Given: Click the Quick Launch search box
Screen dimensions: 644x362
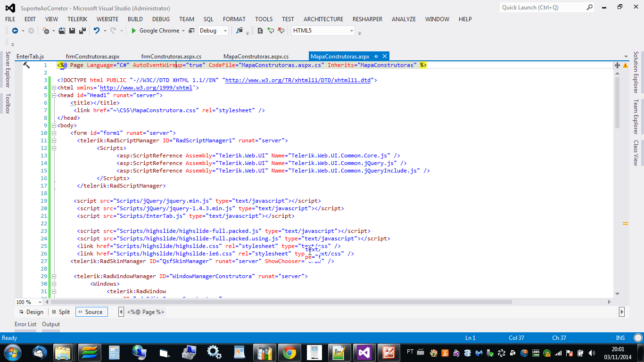Looking at the screenshot, I should 542,8.
